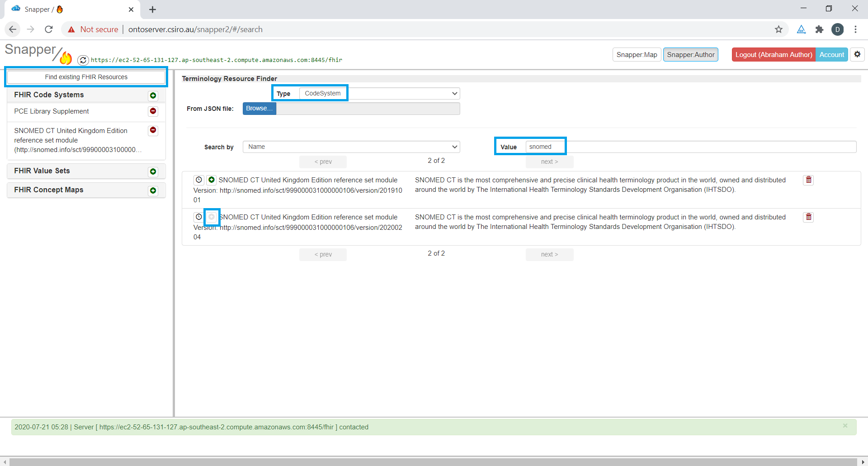Viewport: 868px width, 466px height.
Task: Switch to Snapper:Author mode
Action: [x=691, y=55]
